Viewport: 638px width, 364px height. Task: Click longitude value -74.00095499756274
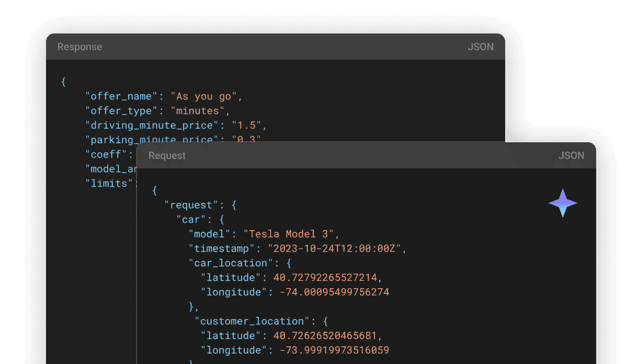tap(334, 292)
